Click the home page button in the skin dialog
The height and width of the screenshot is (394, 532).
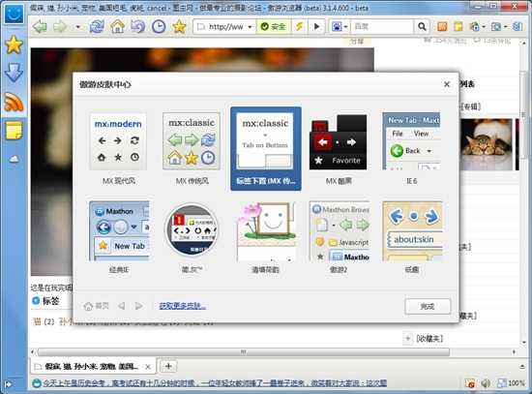(97, 306)
